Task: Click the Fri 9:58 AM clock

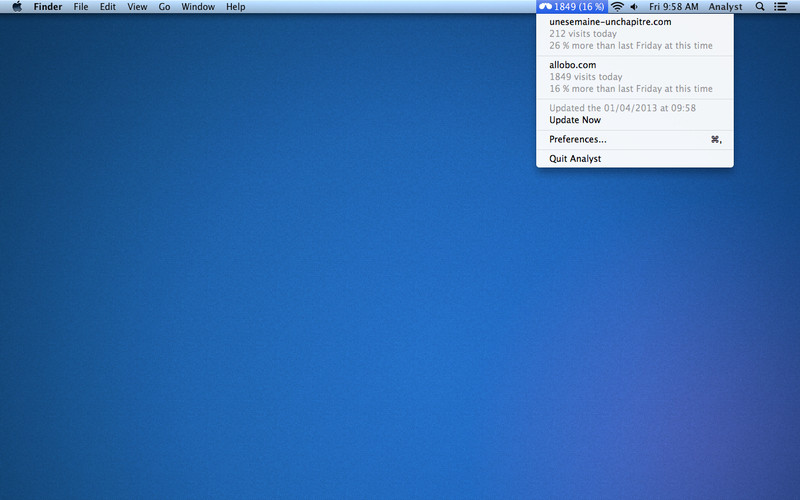Action: (673, 7)
